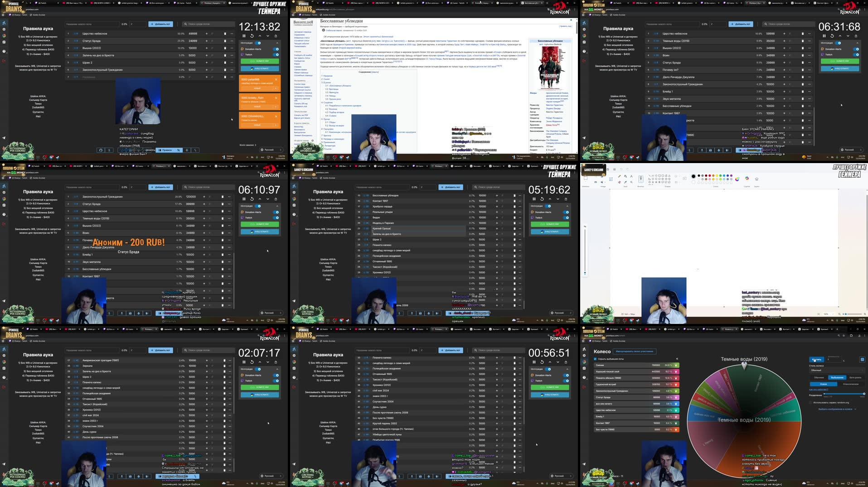The image size is (868, 487).
Task: Select the Fill with color tool in Paint
Action: point(626,176)
